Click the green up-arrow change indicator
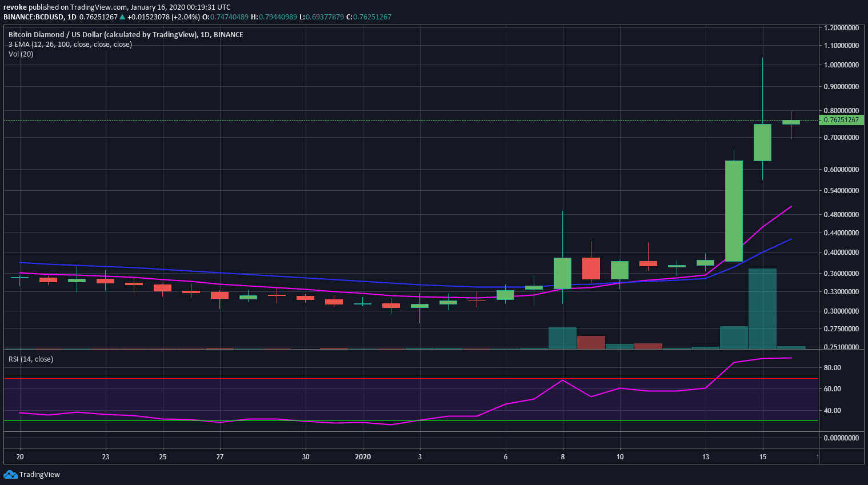This screenshot has height=485, width=868. tap(122, 17)
